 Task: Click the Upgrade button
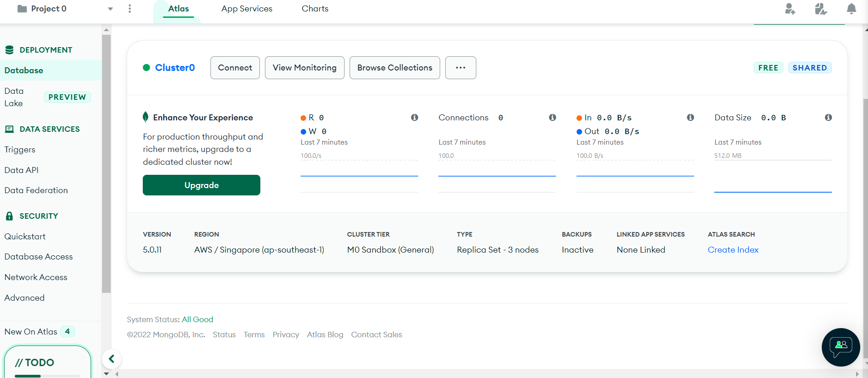pyautogui.click(x=201, y=185)
